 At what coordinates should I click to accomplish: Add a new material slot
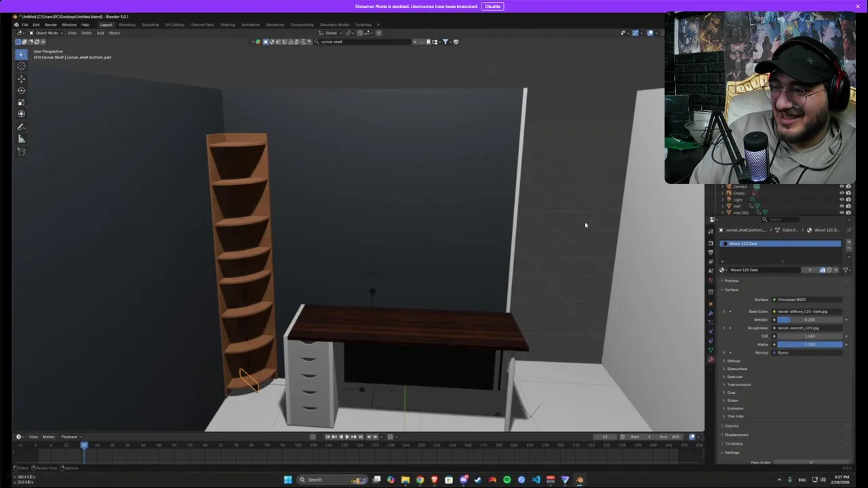coord(848,241)
